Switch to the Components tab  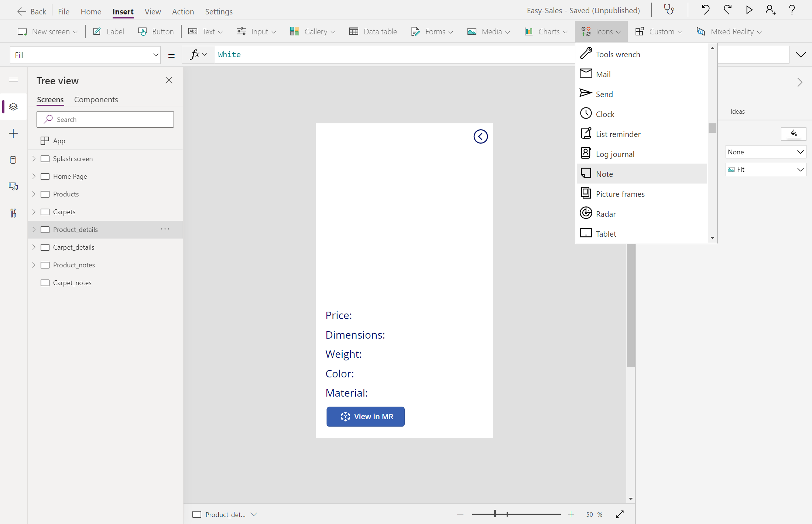(x=96, y=100)
